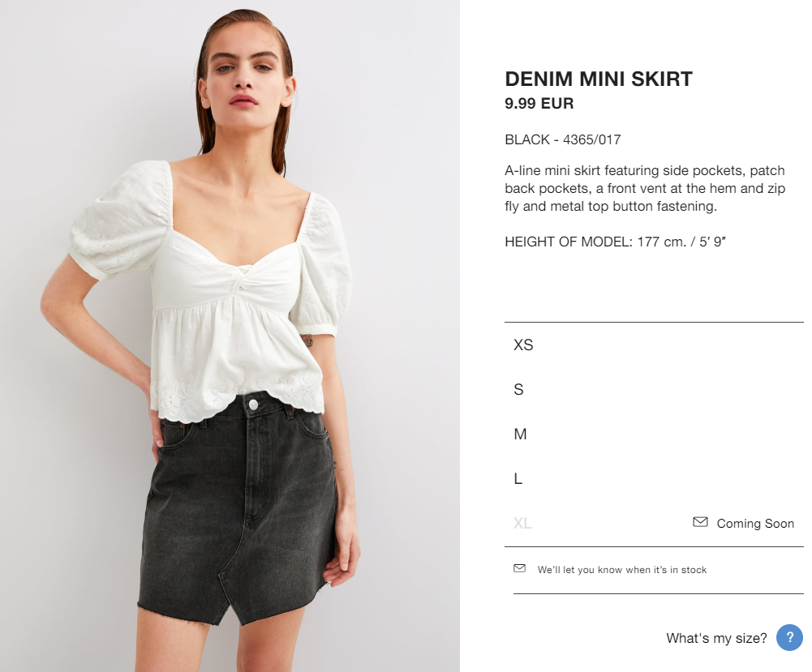The image size is (812, 672).
Task: Click the HEIGHT OF MODEL info line
Action: point(615,242)
